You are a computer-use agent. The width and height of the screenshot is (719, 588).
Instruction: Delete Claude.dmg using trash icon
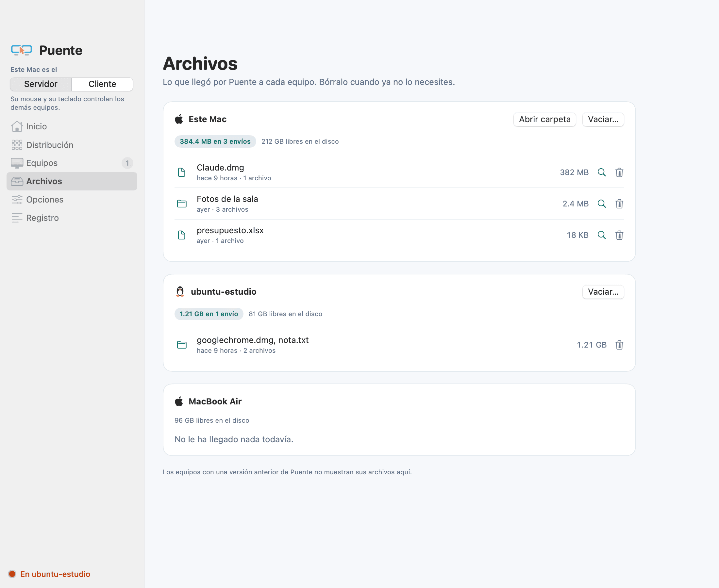point(619,172)
